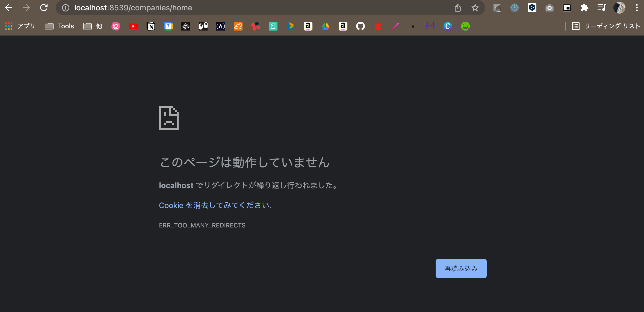Expand the 他 bookmark folder
This screenshot has width=644, height=312.
[92, 26]
